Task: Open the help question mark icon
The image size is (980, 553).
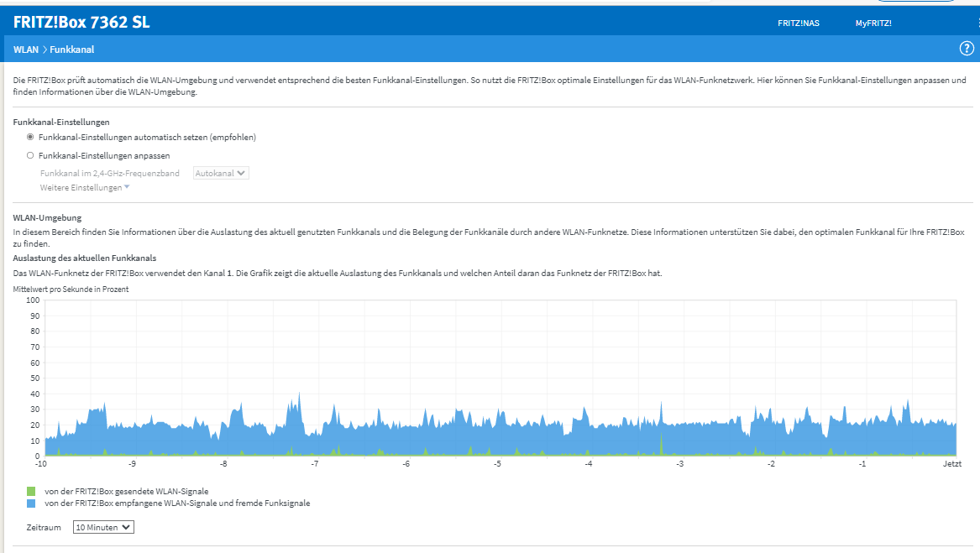Action: 967,49
